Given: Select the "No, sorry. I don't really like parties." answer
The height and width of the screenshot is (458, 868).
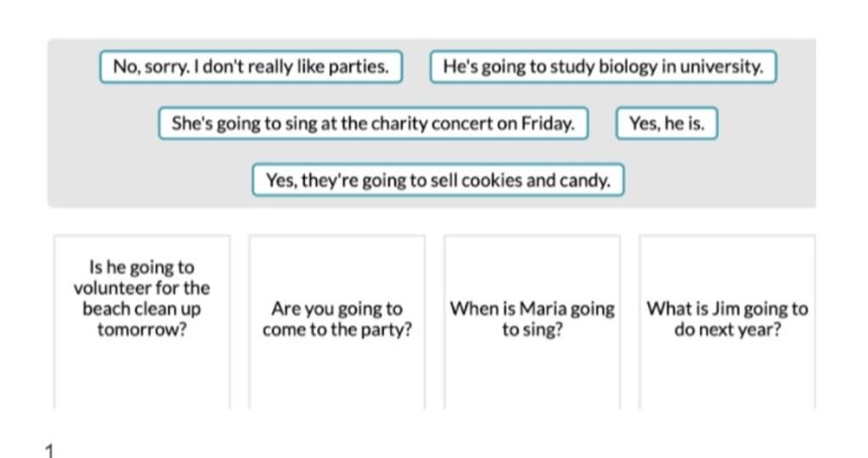Looking at the screenshot, I should pos(251,67).
